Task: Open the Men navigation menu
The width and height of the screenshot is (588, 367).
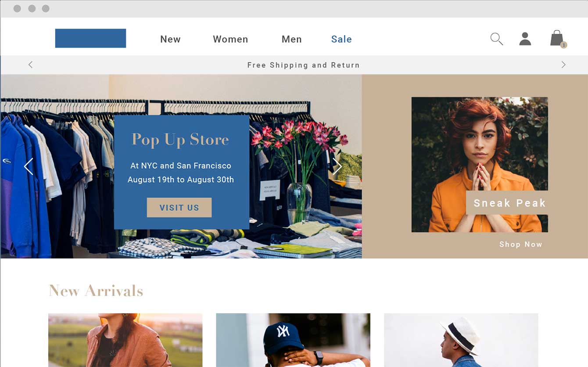Action: (291, 40)
